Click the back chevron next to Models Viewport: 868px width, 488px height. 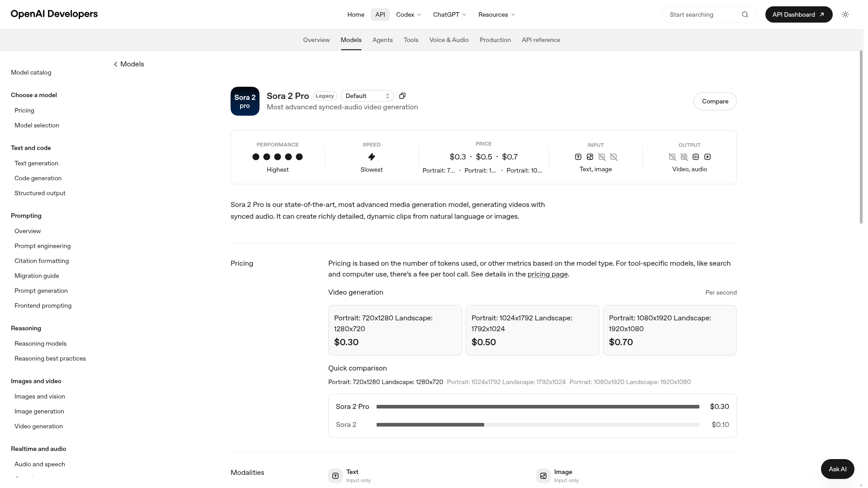[x=116, y=64]
